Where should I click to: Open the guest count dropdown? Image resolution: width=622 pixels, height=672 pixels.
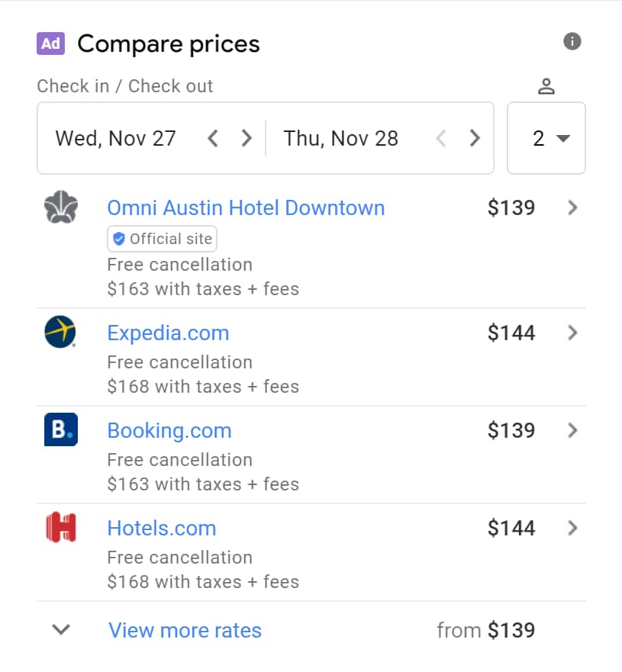546,138
